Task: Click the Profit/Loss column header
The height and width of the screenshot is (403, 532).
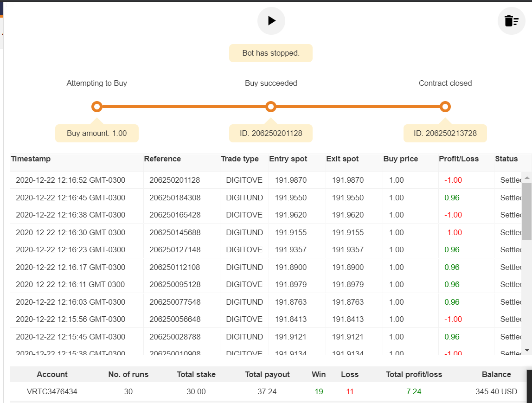Action: coord(459,159)
